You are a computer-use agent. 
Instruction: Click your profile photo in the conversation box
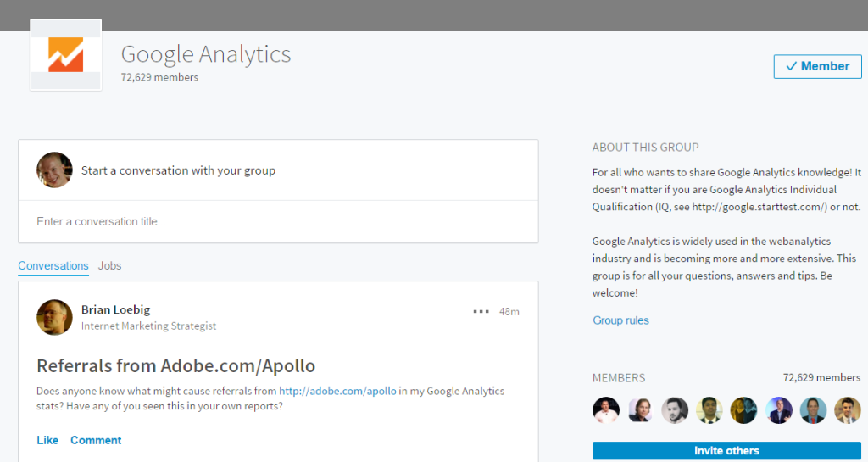(x=54, y=170)
